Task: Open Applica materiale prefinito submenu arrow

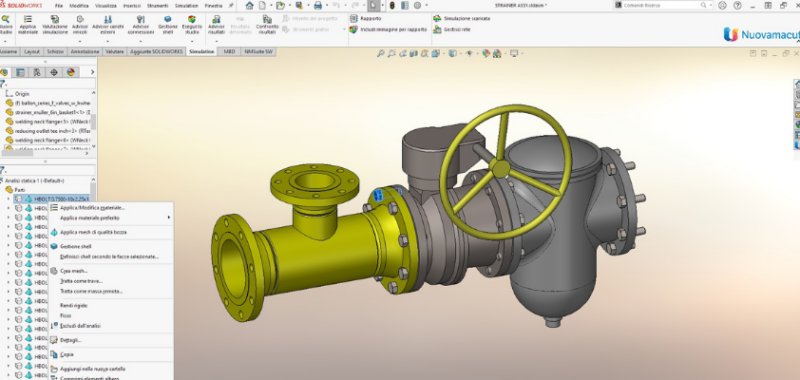Action: [168, 218]
